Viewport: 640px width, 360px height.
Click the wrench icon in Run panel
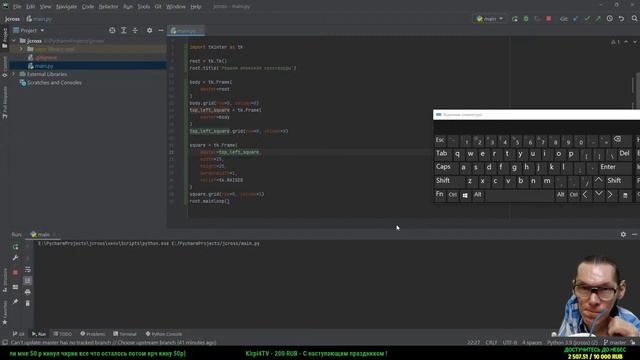pyautogui.click(x=16, y=258)
